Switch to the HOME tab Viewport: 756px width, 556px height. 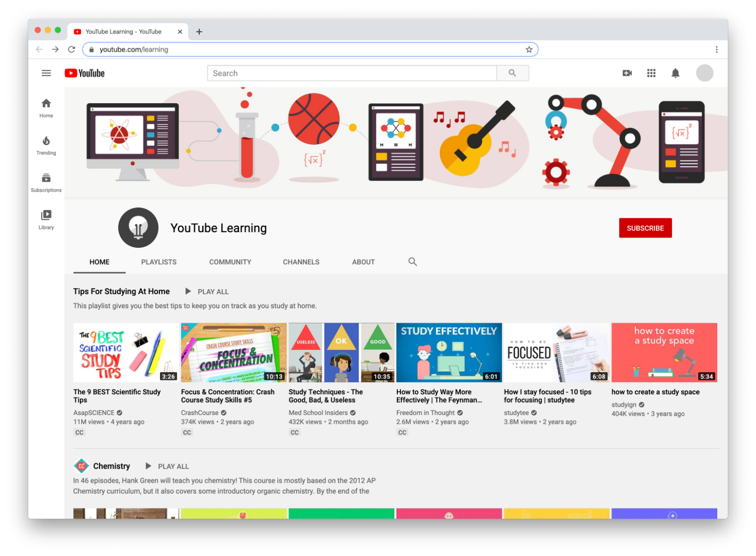coord(100,262)
